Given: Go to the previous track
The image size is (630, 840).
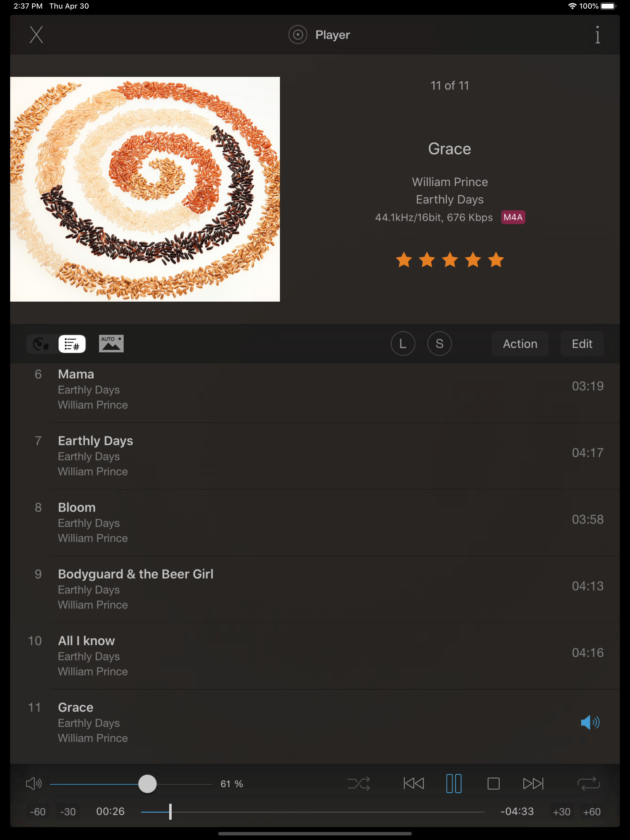Looking at the screenshot, I should [413, 783].
